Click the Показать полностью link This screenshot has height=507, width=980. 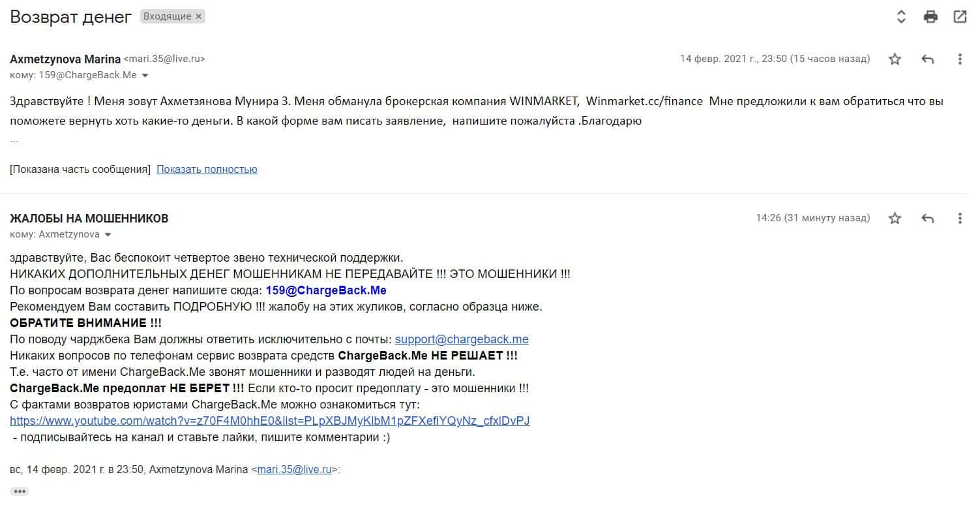[207, 170]
